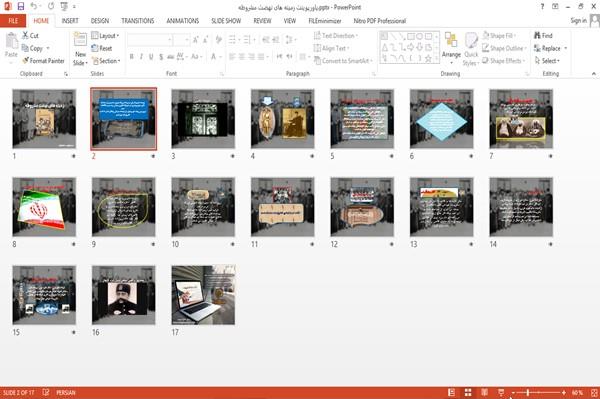This screenshot has height=399, width=600.
Task: Open the Shape Effects dropdown
Action: [x=504, y=61]
